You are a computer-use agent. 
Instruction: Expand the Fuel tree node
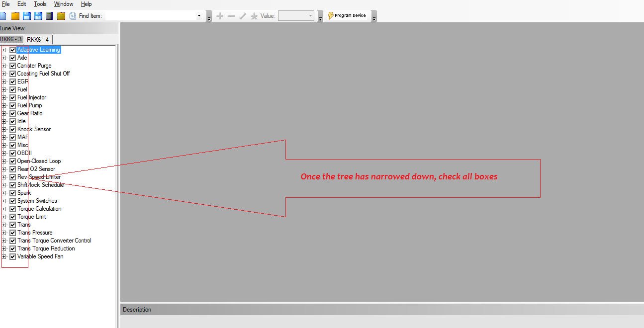pyautogui.click(x=4, y=89)
